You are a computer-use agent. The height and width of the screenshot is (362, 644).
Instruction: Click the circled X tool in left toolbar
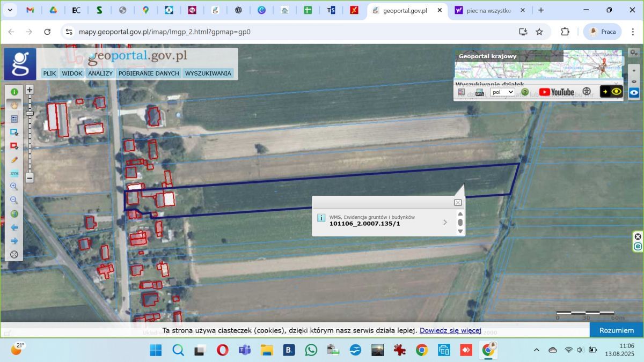(14, 254)
